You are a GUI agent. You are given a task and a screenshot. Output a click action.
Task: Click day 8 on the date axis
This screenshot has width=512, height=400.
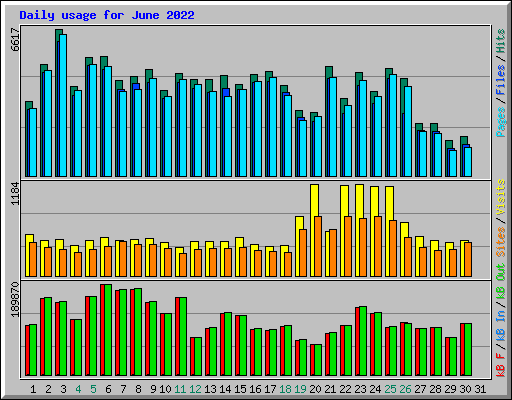point(138,389)
